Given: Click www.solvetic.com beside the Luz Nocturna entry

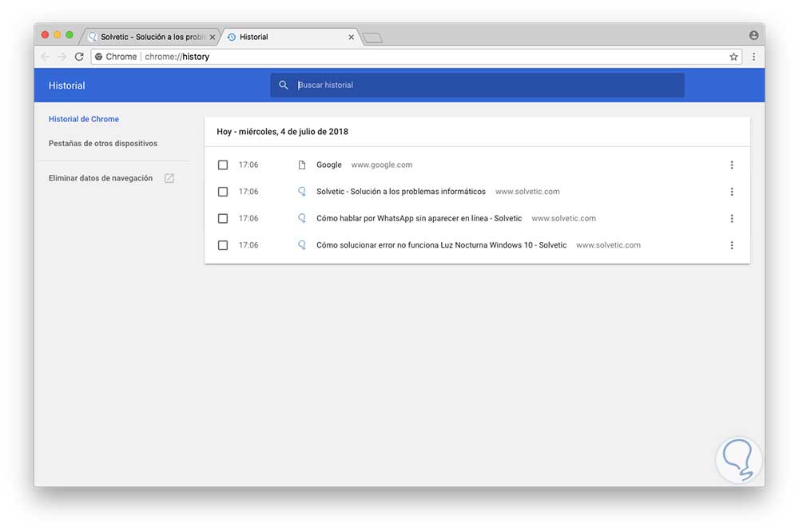Looking at the screenshot, I should pyautogui.click(x=608, y=245).
